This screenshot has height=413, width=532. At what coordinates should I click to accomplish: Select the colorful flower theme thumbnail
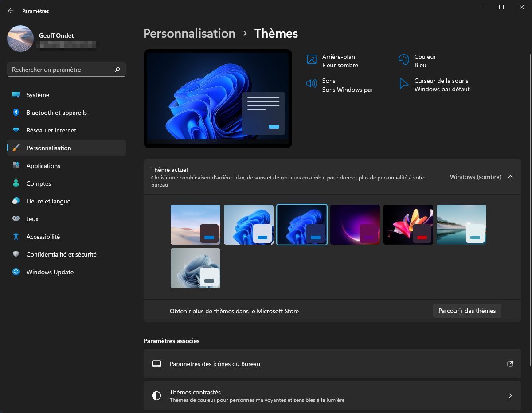tap(408, 225)
